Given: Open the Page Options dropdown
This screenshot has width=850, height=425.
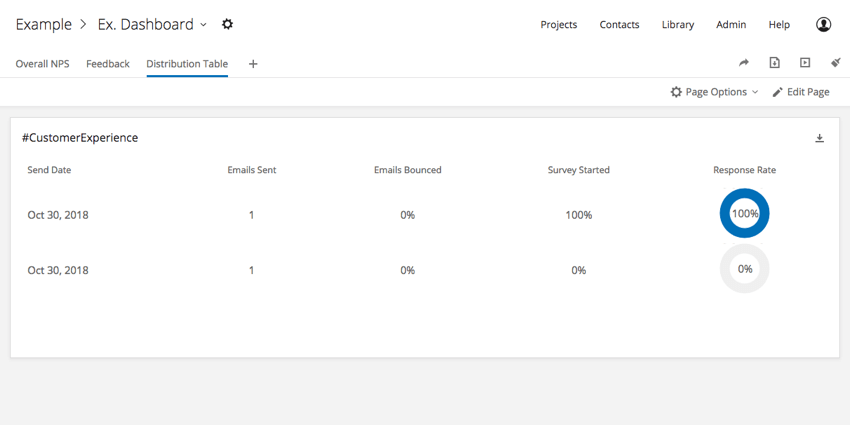Looking at the screenshot, I should (x=714, y=92).
